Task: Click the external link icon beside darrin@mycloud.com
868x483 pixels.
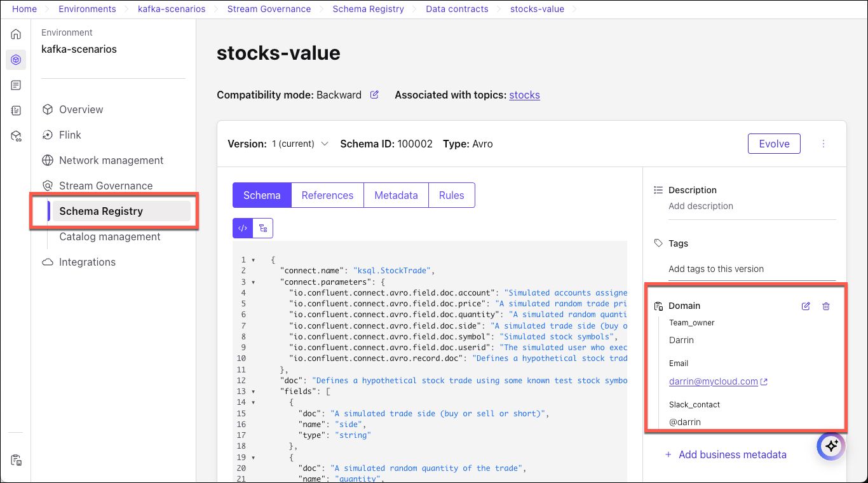Action: (x=765, y=381)
